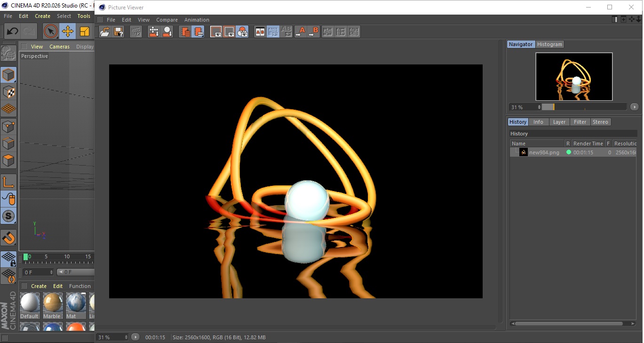Click the Navigator preview thumbnail
The height and width of the screenshot is (343, 644).
(574, 77)
